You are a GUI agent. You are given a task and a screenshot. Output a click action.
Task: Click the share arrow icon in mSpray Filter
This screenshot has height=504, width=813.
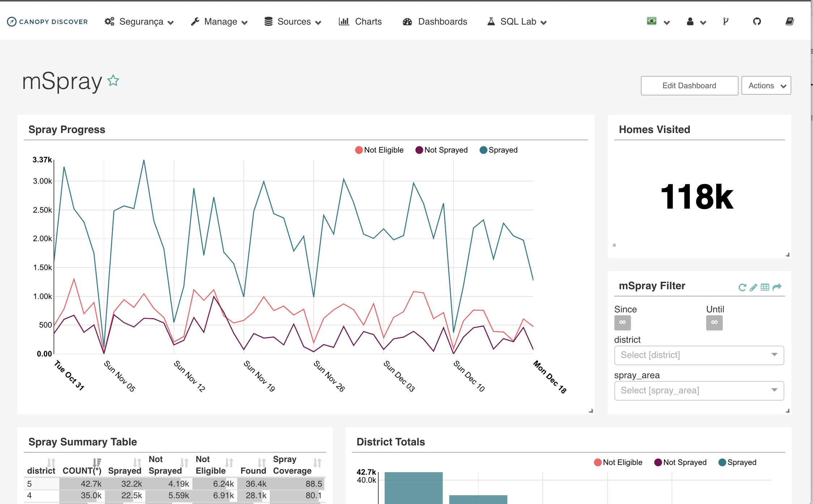pos(777,287)
